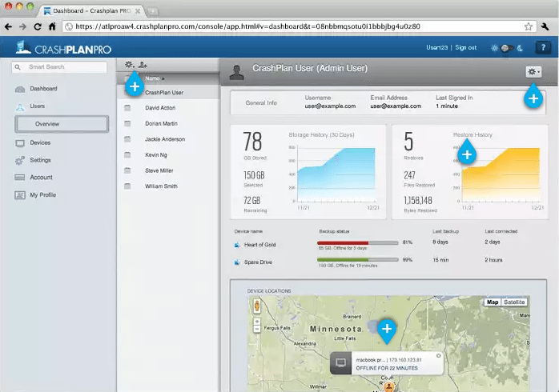559x392 pixels.
Task: Click Heart of Gold backup progress bar
Action: (357, 243)
